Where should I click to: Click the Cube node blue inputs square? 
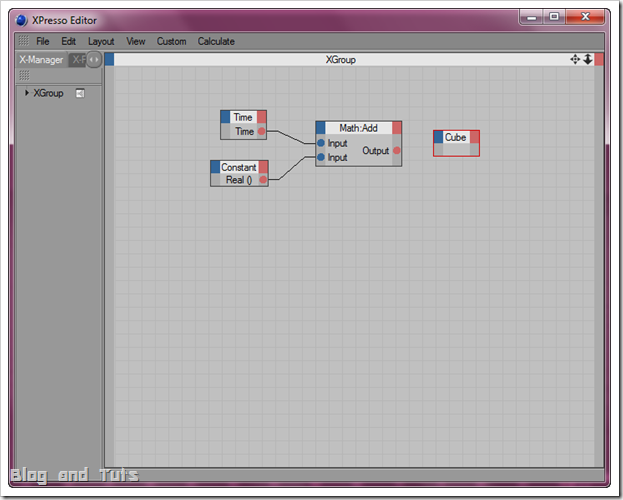coord(439,137)
